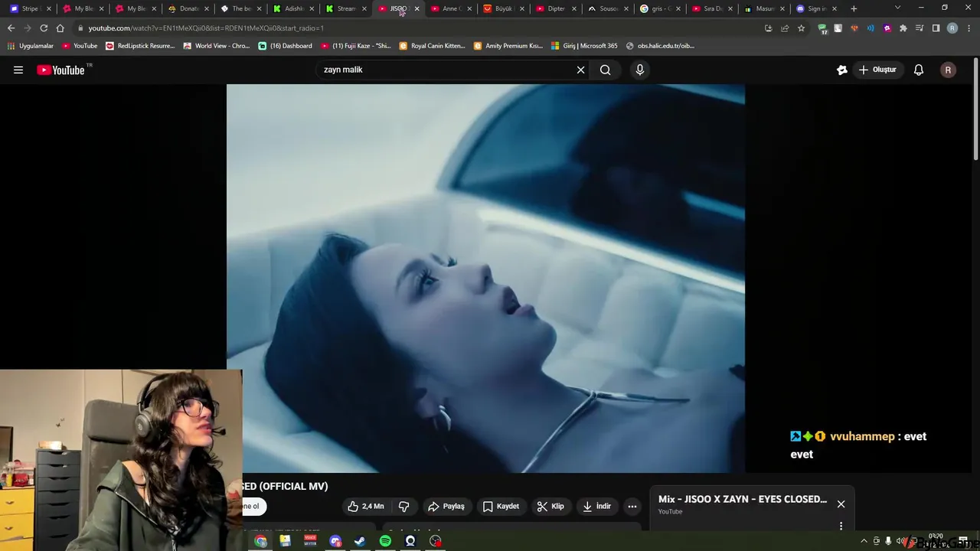Open the RedLipstick Resurre... bookmark

140,46
